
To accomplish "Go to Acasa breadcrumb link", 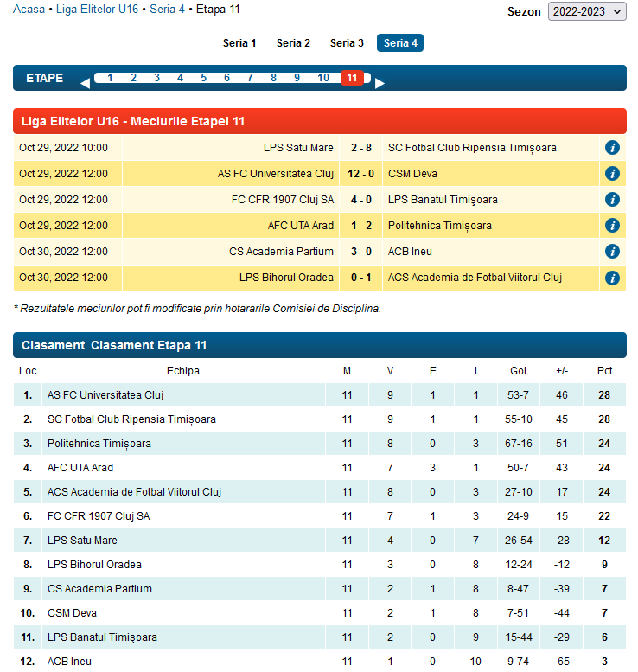I will point(29,10).
